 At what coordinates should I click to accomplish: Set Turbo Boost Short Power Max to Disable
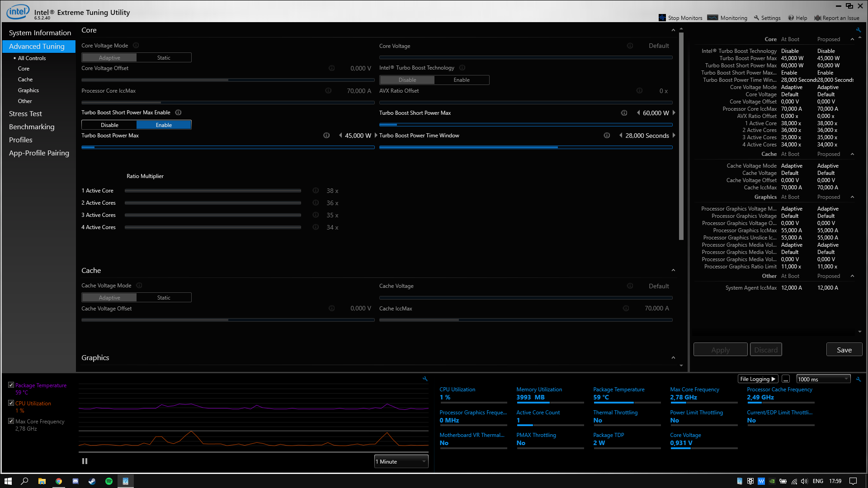point(109,125)
